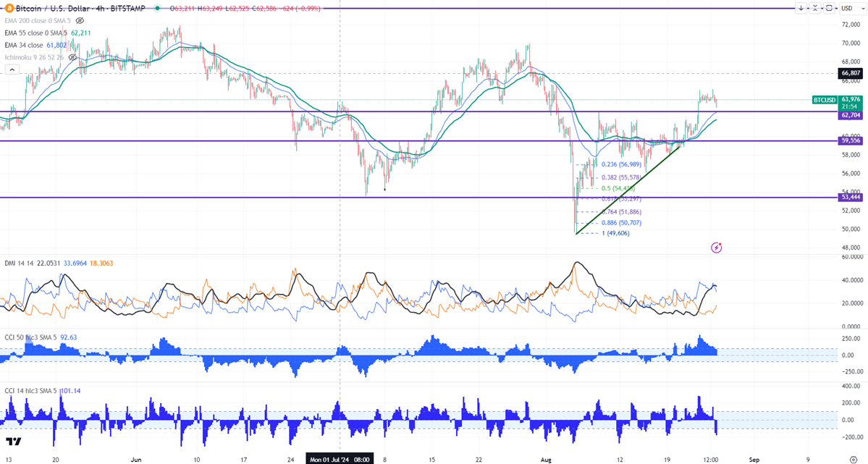Click the Bitcoin symbol logo icon
This screenshot has height=464, width=868.
9,8
